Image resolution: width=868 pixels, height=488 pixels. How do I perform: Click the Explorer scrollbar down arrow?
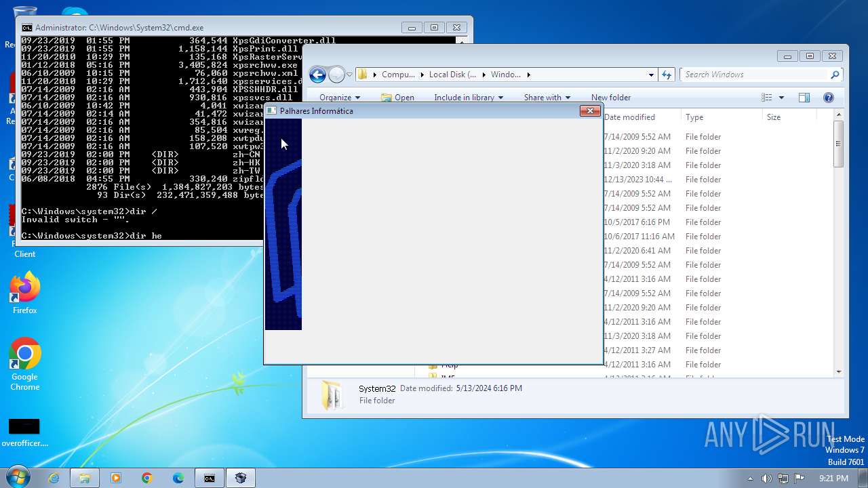point(839,371)
